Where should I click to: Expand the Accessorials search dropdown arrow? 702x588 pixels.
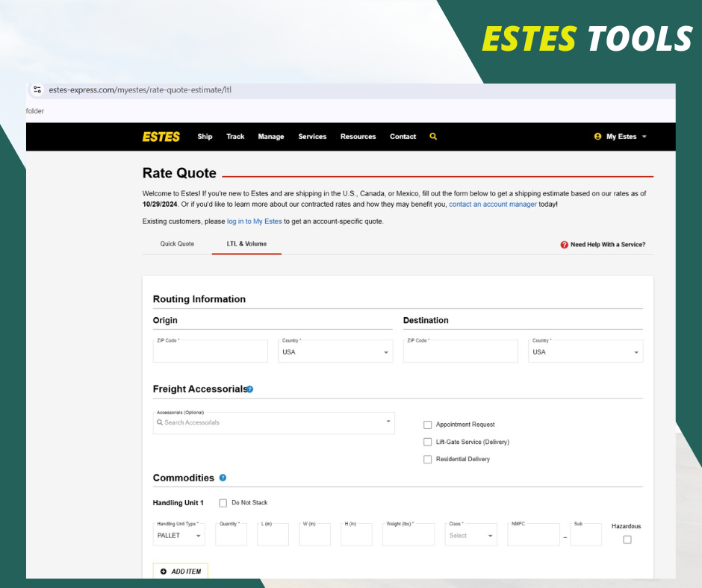coord(388,422)
